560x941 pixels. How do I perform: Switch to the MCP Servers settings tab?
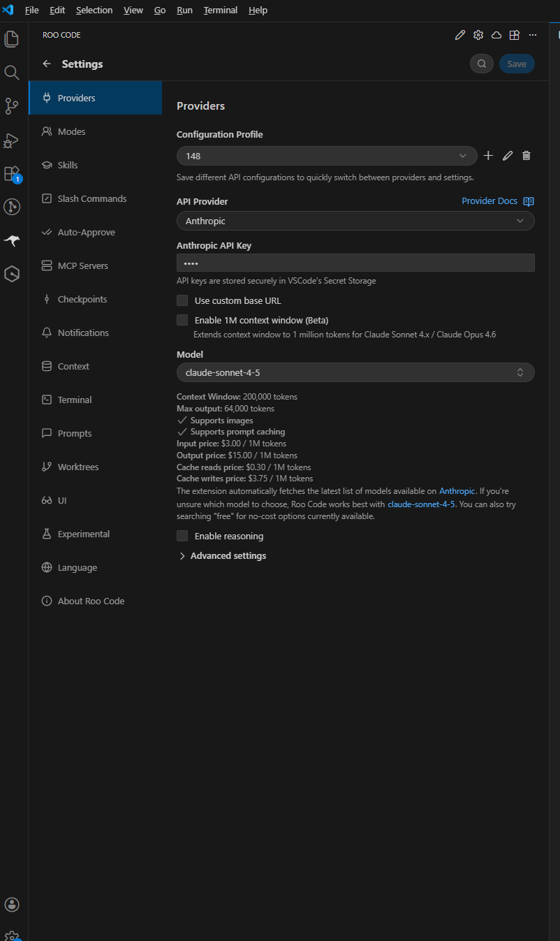click(x=82, y=265)
